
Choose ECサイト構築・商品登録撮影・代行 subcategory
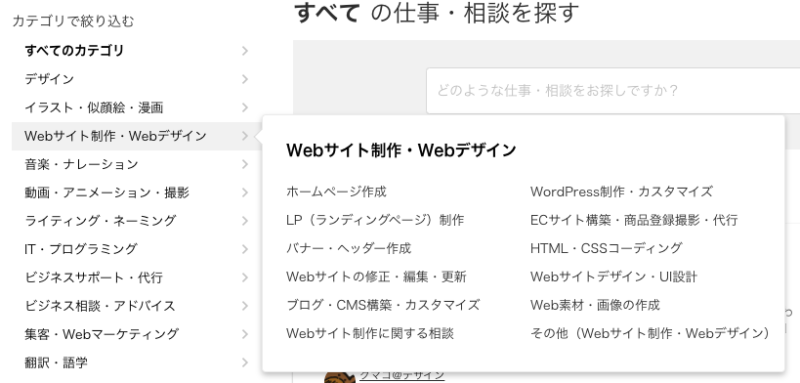634,220
